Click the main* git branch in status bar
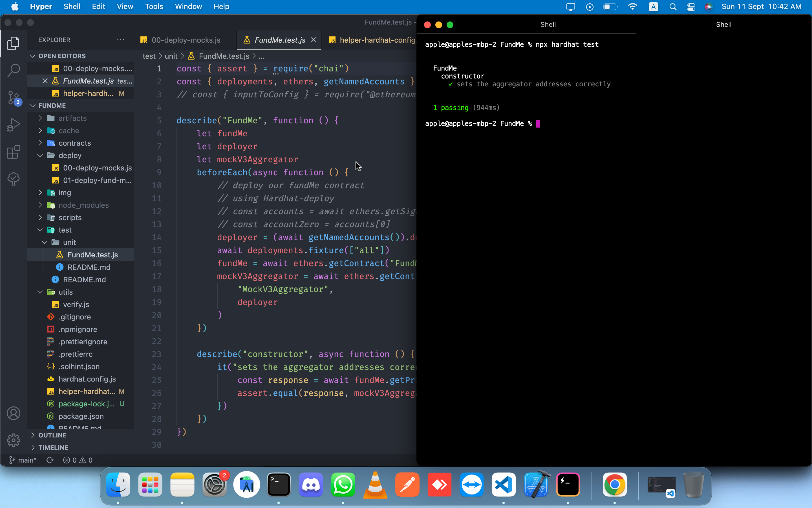The height and width of the screenshot is (508, 812). [x=23, y=460]
